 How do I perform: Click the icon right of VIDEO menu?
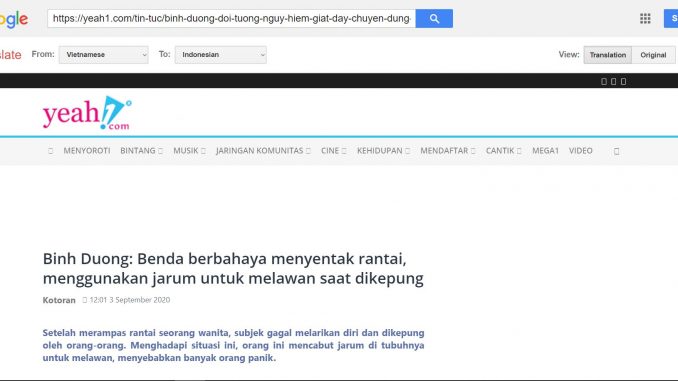coord(617,151)
